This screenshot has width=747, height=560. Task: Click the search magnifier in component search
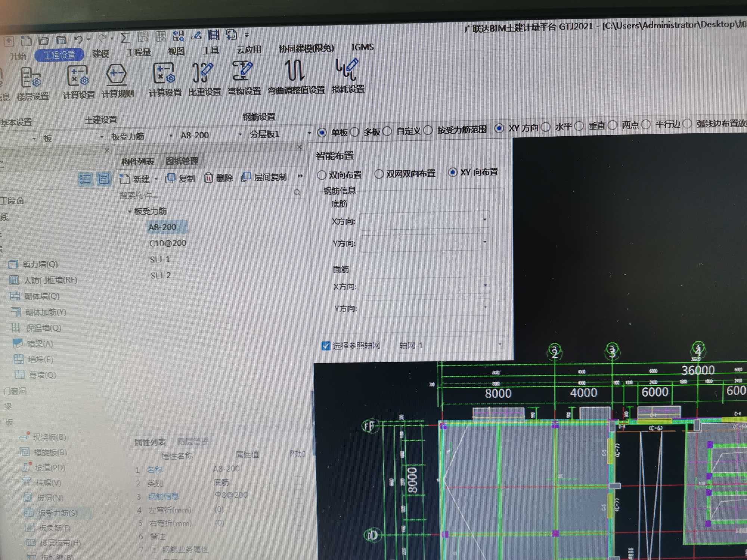[x=297, y=192]
